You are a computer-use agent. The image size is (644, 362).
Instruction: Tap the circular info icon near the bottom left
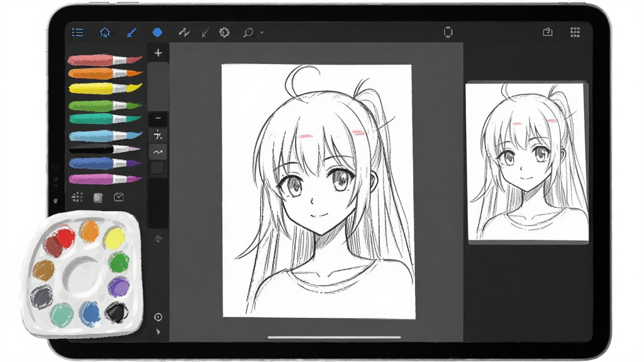[158, 317]
